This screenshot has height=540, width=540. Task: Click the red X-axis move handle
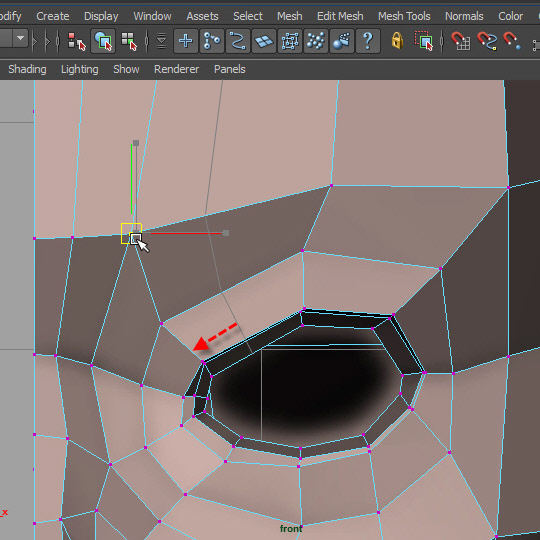pos(226,233)
